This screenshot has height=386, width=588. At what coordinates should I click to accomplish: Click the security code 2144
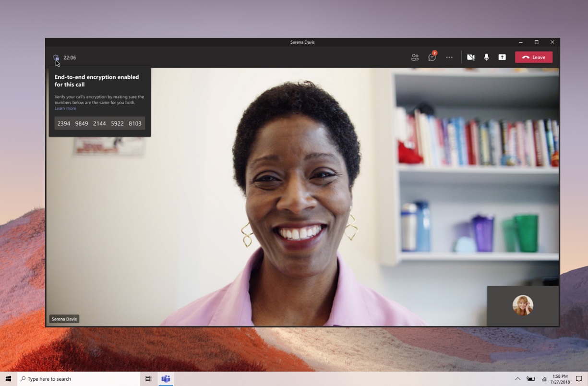(x=99, y=123)
